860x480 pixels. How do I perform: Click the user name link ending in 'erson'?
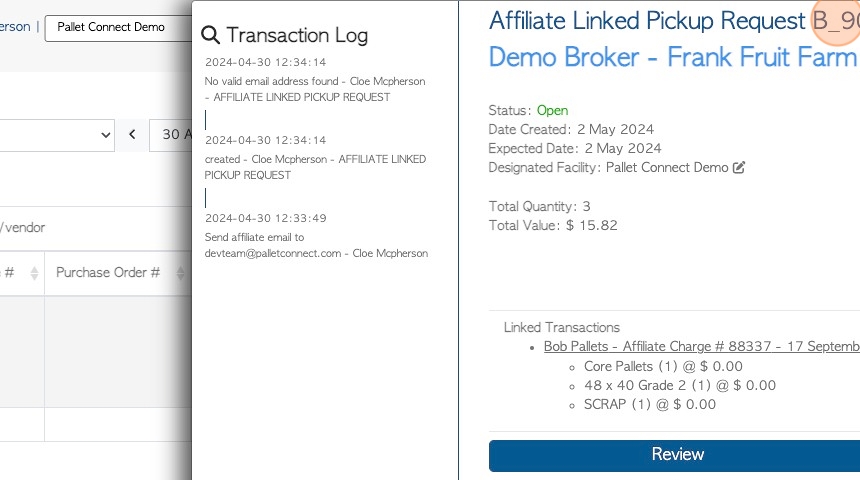(15, 27)
